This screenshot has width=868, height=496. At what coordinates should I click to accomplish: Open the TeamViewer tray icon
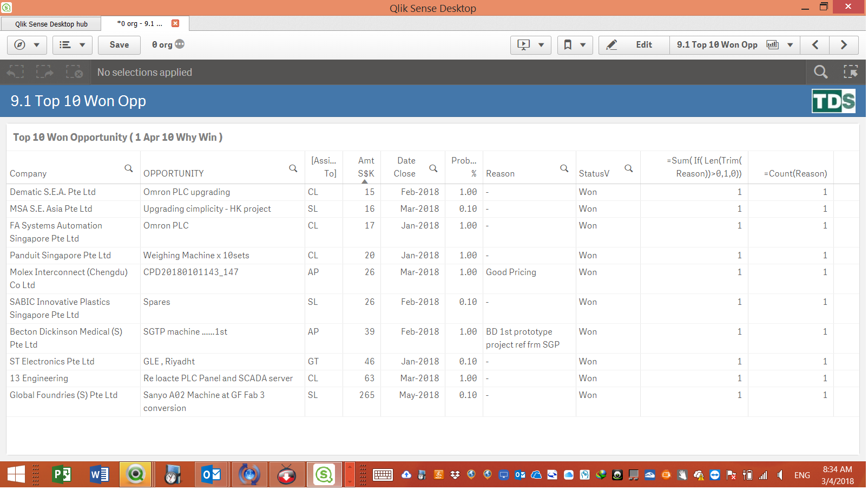pyautogui.click(x=715, y=475)
